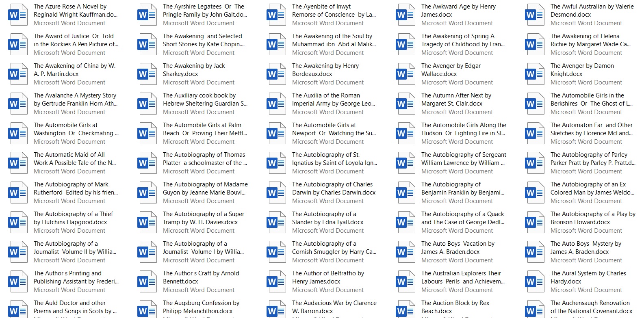Click Autobiography of Parley Parker Pratt name

click(x=593, y=159)
